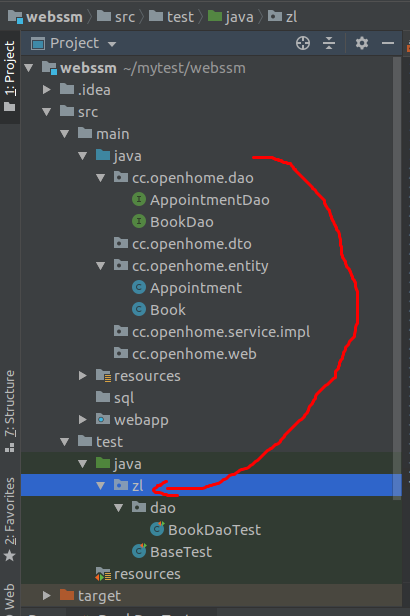Expand the main resources folder
410x616 pixels.
pyautogui.click(x=83, y=376)
